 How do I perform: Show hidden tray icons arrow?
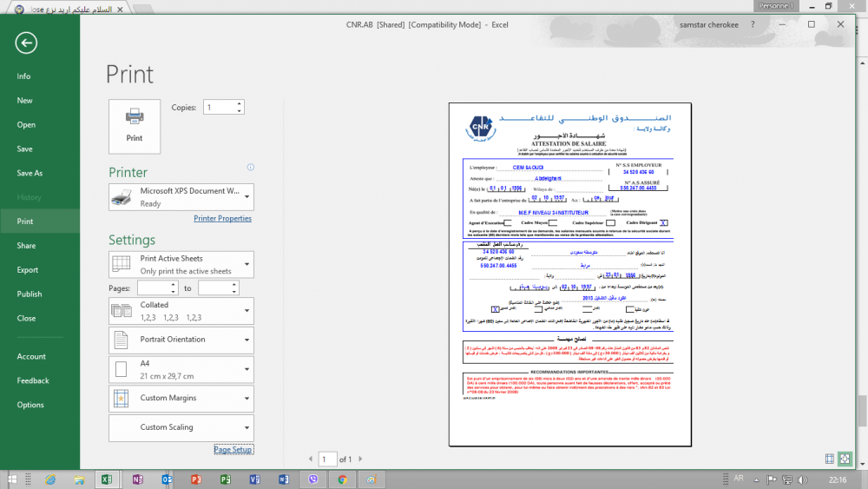point(756,480)
